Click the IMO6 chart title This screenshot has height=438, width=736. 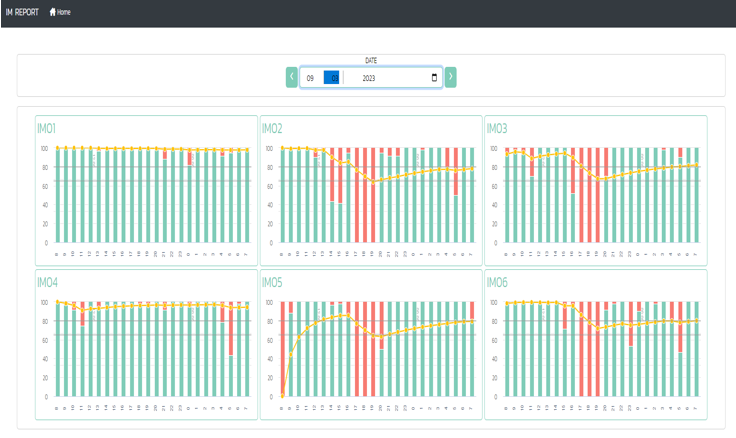pyautogui.click(x=497, y=283)
